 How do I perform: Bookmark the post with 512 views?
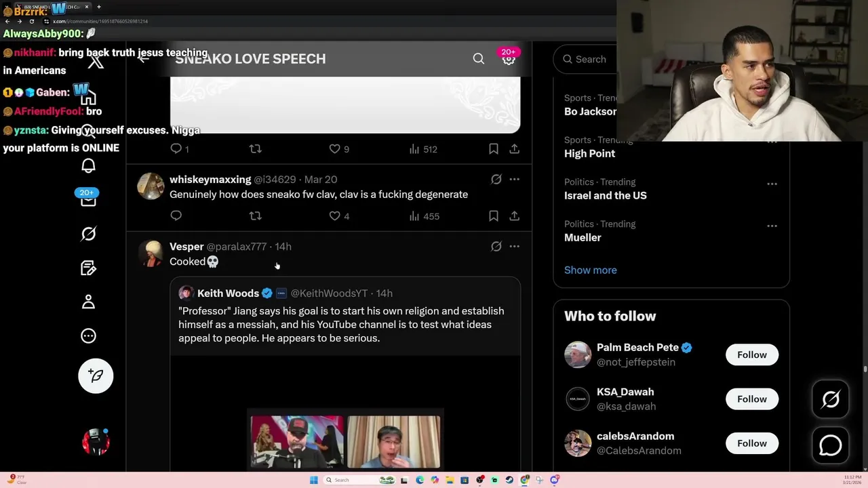pos(494,148)
